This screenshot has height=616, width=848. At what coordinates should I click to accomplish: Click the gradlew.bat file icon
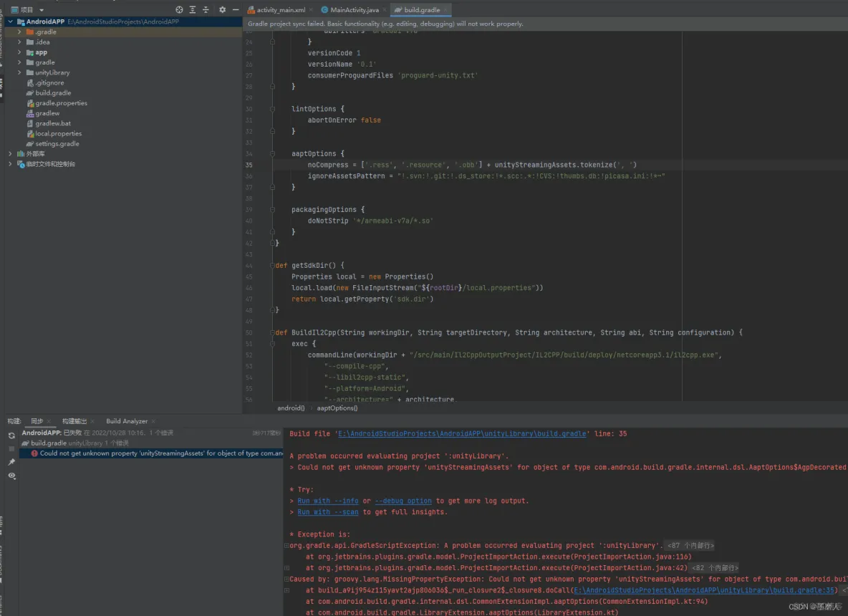click(x=30, y=123)
